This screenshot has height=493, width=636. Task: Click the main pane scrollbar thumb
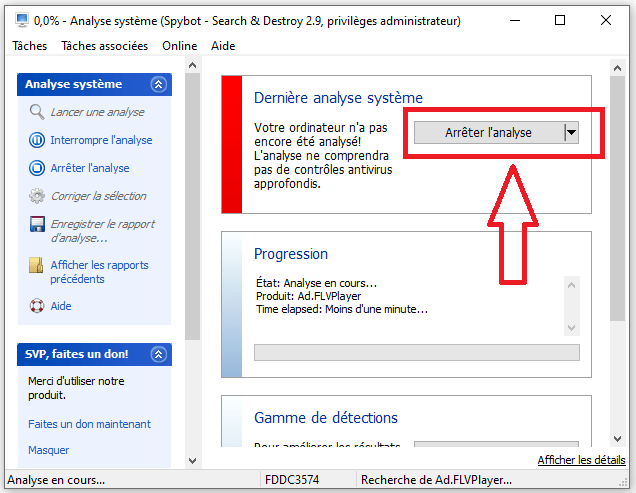click(617, 198)
